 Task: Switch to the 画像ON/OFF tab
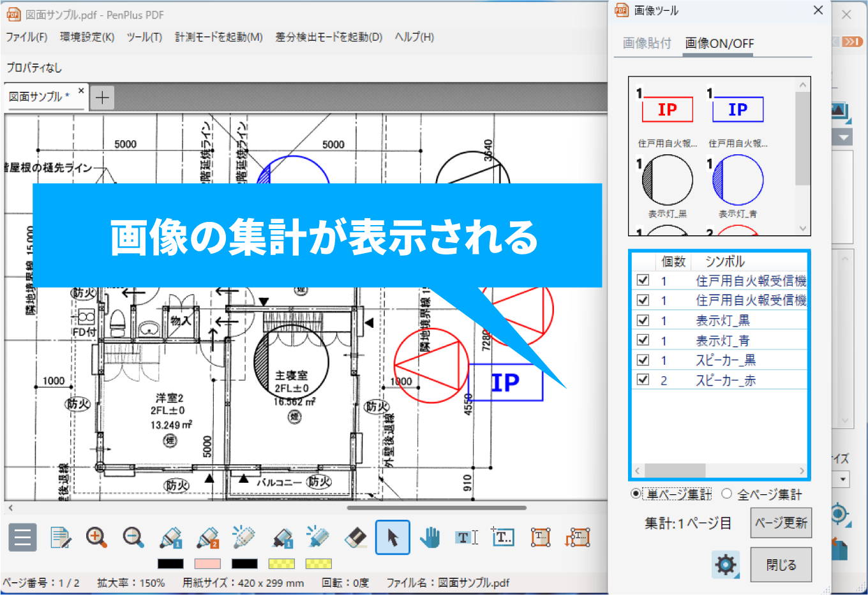point(719,43)
